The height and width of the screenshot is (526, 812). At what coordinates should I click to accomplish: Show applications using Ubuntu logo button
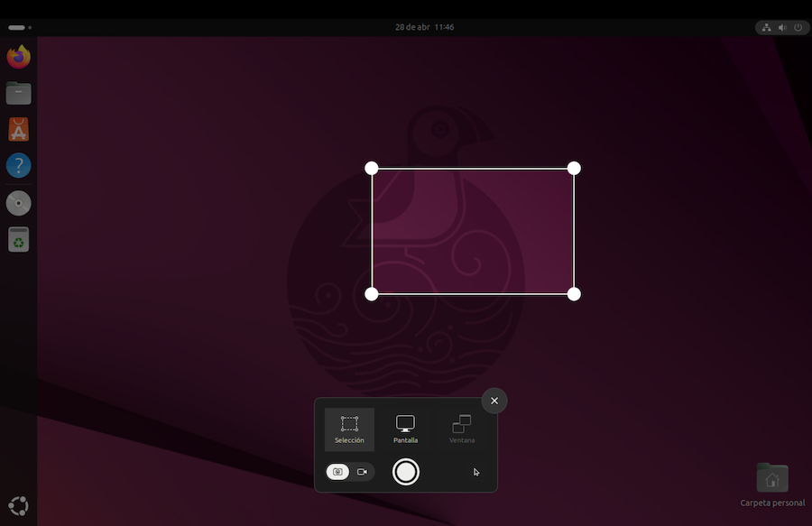click(x=18, y=506)
